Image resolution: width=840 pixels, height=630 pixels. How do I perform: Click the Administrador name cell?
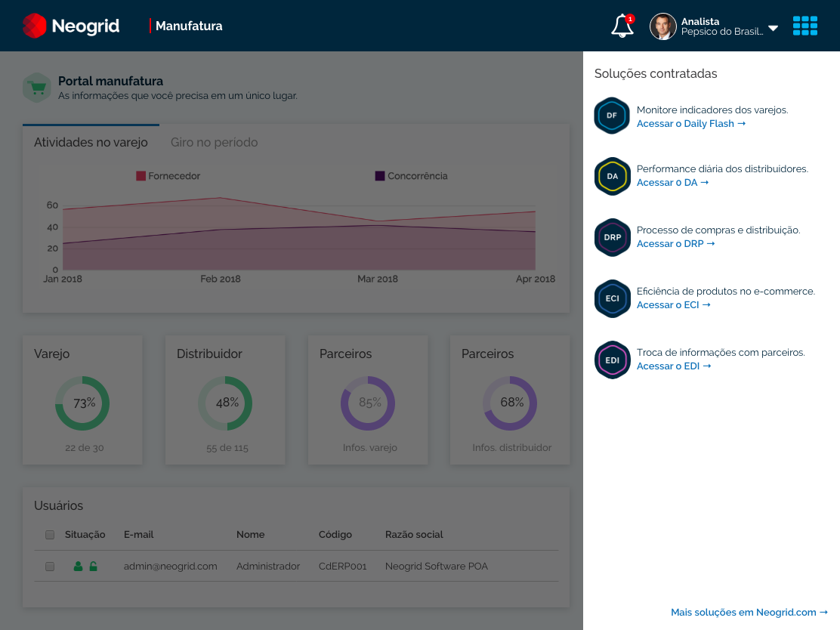[268, 567]
